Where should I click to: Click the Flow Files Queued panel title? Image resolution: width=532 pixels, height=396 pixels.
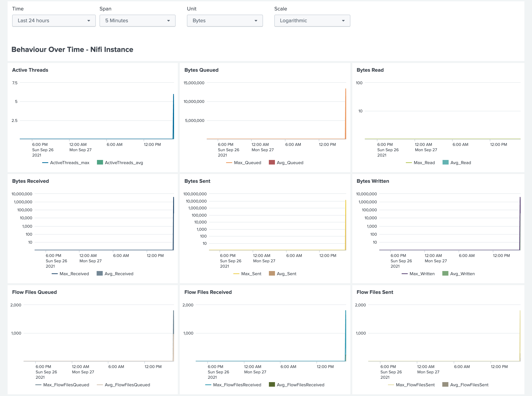point(34,292)
